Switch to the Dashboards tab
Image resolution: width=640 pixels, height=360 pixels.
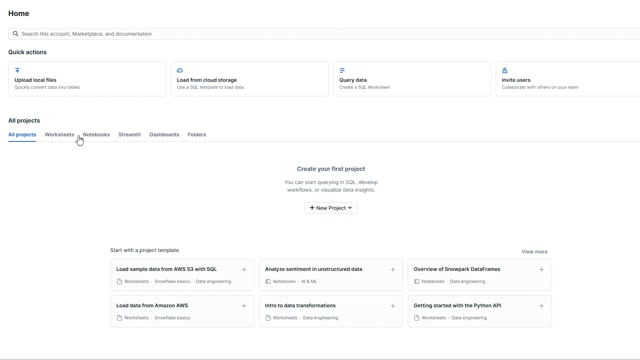tap(164, 135)
